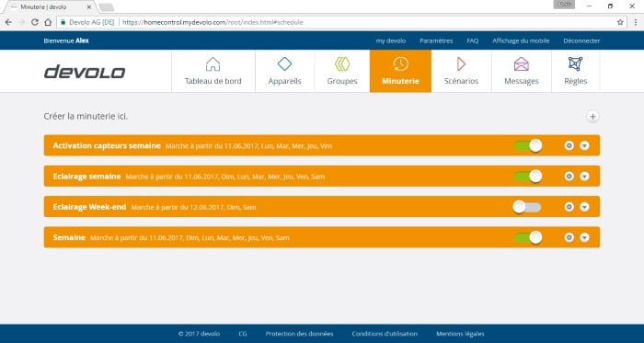Click the © 2017 devolo footer text
Image resolution: width=644 pixels, height=343 pixels.
[x=200, y=334]
